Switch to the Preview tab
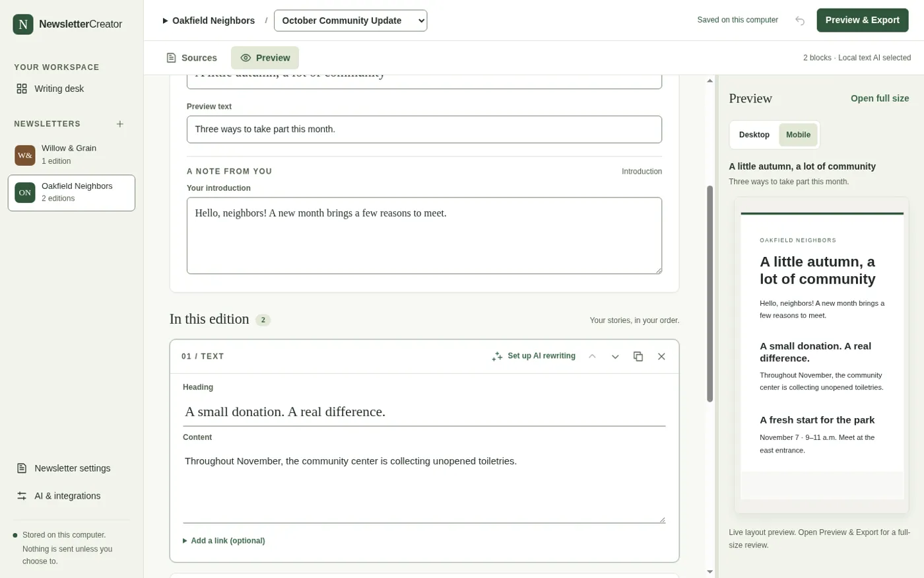924x578 pixels. [265, 58]
